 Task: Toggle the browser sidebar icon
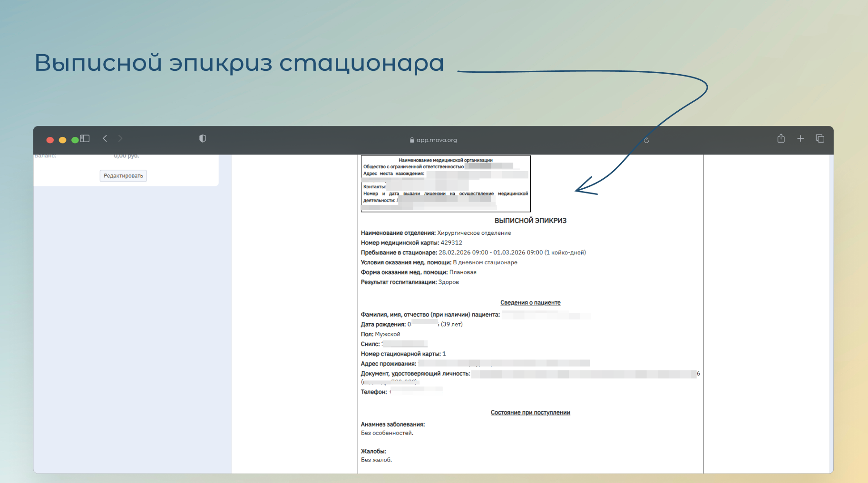click(x=85, y=138)
